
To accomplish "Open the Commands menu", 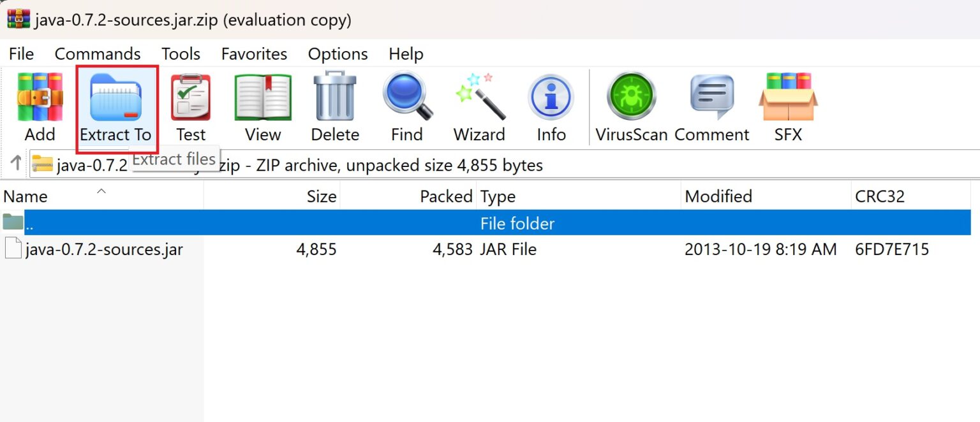I will click(x=98, y=54).
